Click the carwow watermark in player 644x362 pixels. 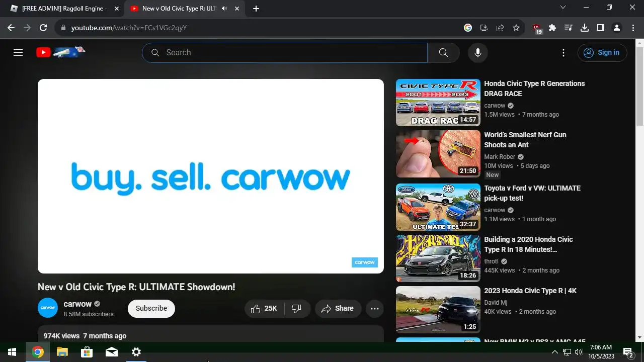(365, 262)
